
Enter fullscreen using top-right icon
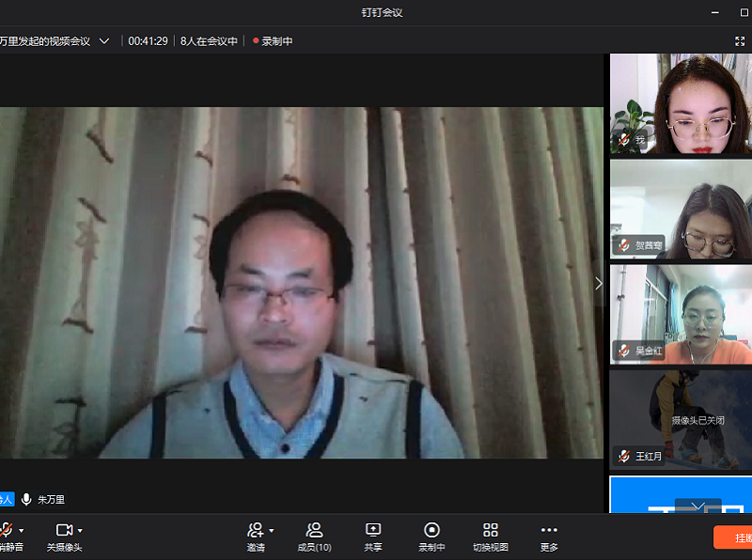pyautogui.click(x=740, y=41)
